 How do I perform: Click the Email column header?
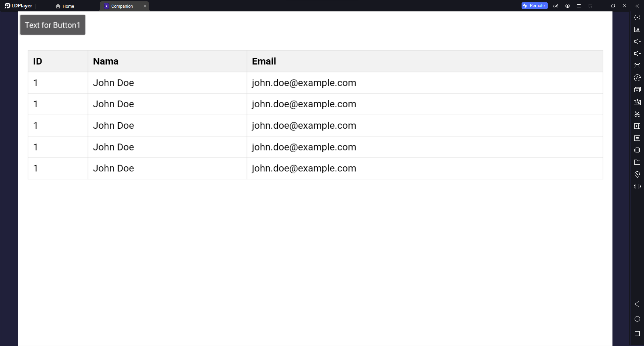264,61
